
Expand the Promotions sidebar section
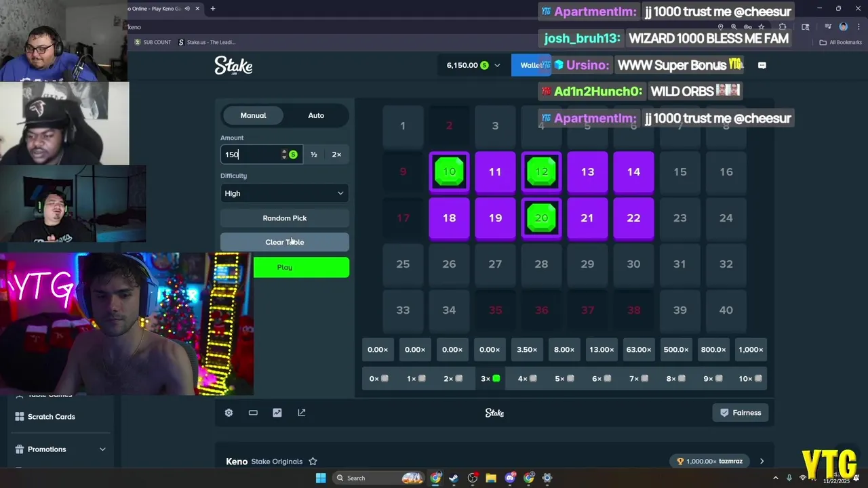[102, 449]
